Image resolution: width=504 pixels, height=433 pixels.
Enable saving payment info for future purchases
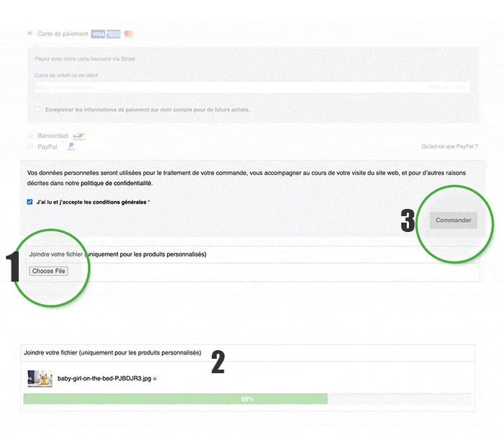(37, 110)
